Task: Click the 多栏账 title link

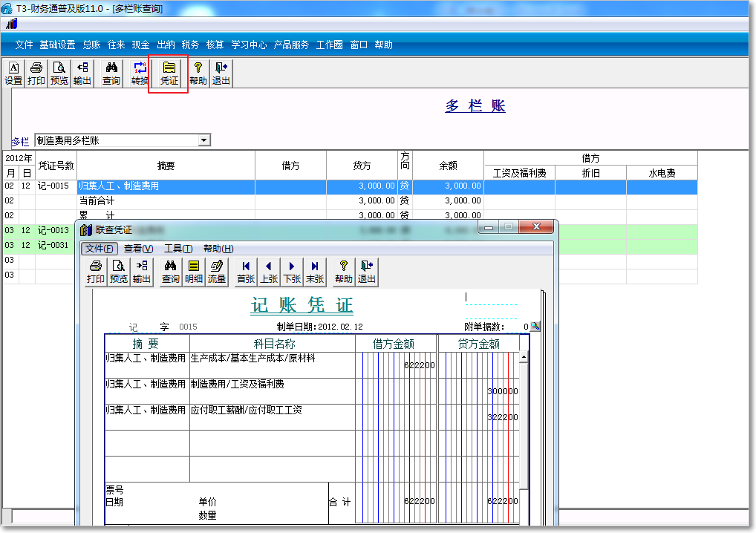Action: [x=475, y=106]
